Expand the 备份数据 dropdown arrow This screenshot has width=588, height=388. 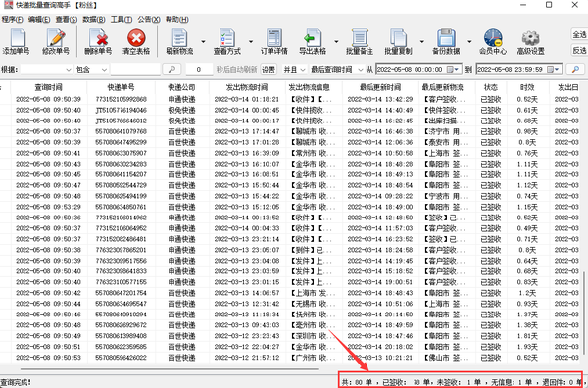click(x=469, y=41)
